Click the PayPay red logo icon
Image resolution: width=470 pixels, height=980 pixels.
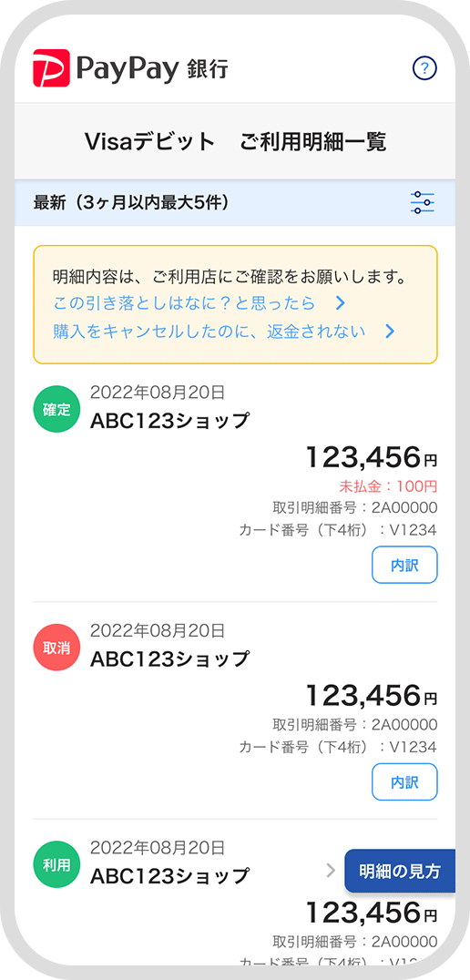point(52,67)
